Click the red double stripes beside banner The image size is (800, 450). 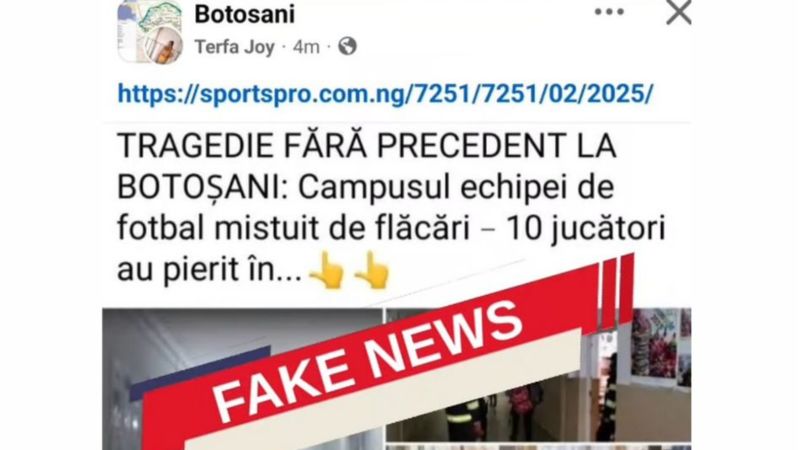pyautogui.click(x=618, y=291)
